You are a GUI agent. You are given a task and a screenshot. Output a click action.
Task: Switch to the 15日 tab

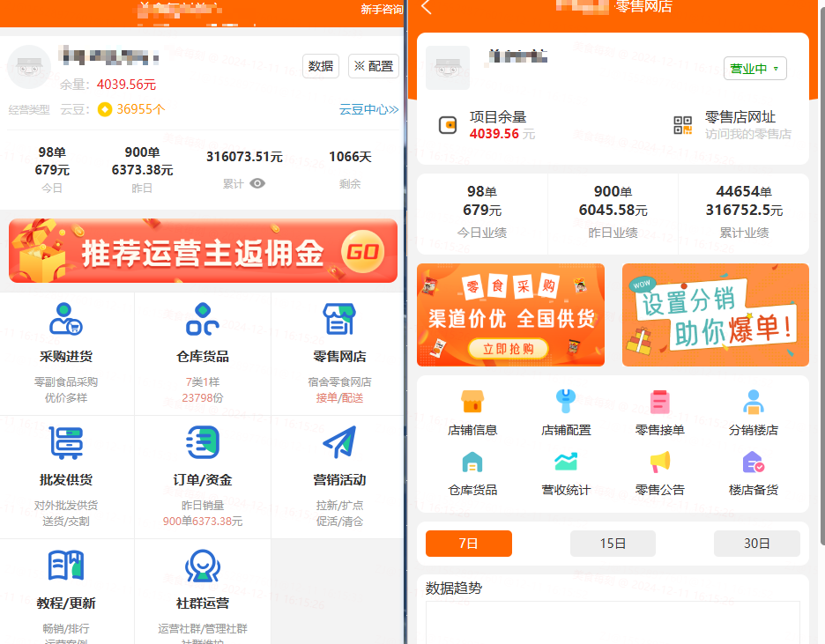(613, 543)
